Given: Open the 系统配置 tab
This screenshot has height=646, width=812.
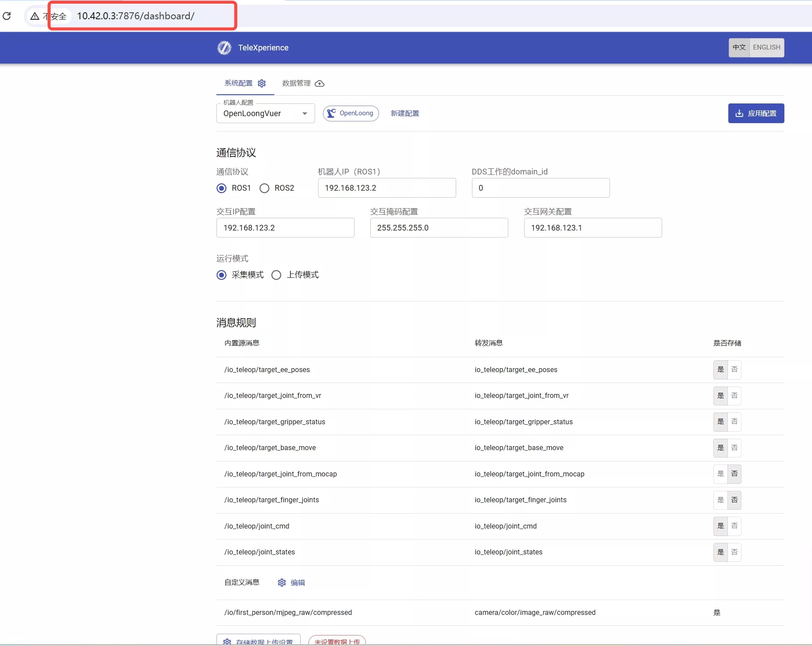Looking at the screenshot, I should (245, 83).
